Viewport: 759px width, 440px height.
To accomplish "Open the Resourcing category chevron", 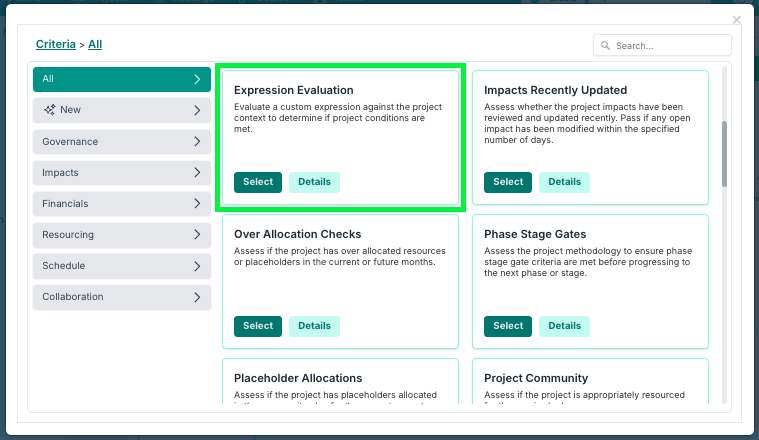I will tap(197, 235).
